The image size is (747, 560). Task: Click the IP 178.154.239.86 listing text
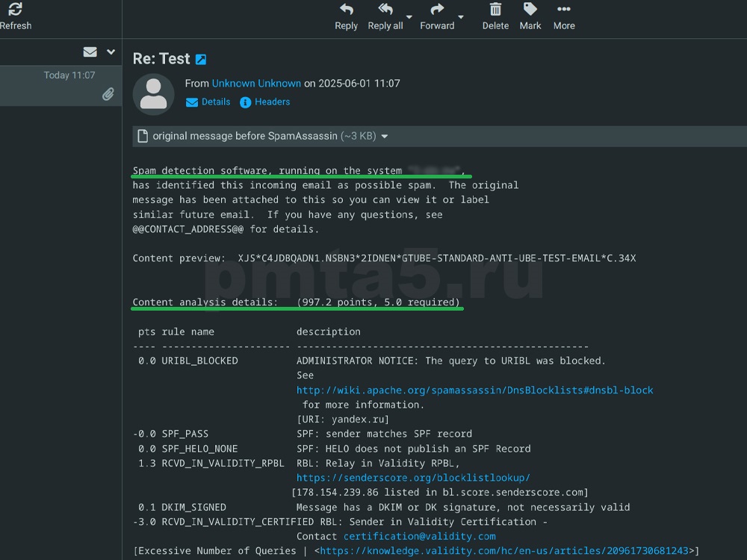[x=440, y=492]
